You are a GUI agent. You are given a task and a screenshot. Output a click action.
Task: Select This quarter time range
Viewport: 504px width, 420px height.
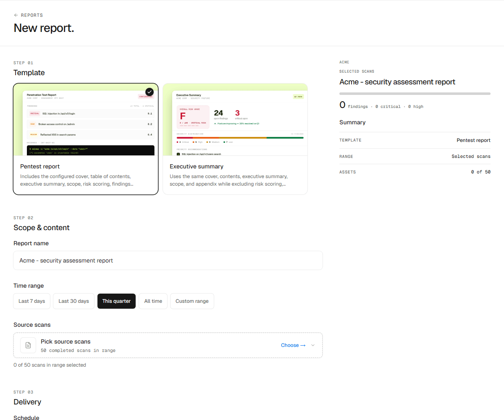coord(116,301)
